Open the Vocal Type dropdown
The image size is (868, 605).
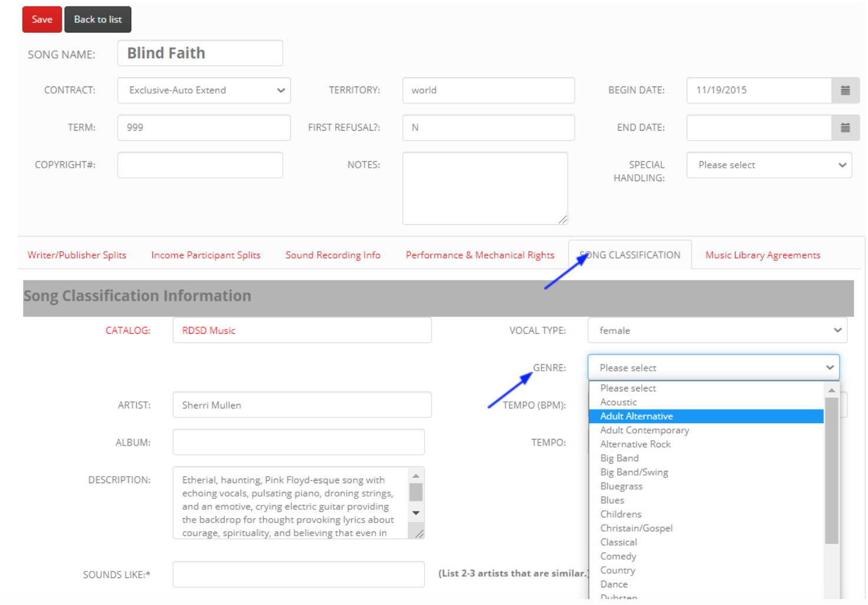[x=717, y=331]
